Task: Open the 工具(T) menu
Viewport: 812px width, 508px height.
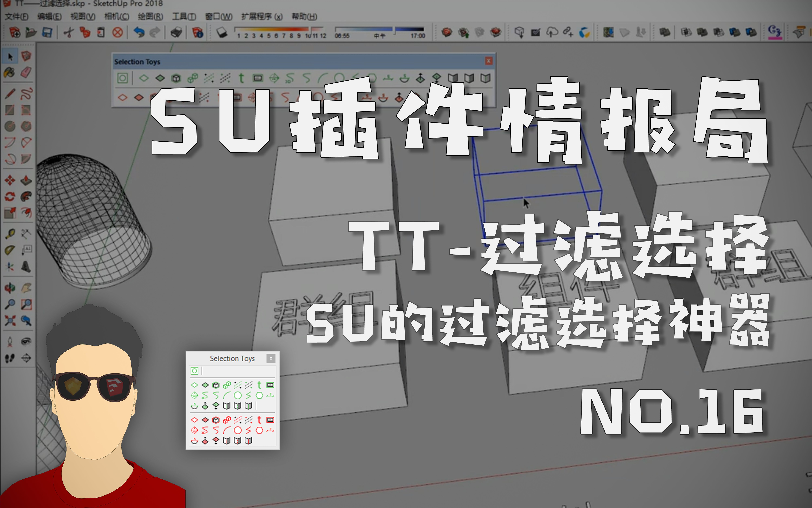Action: point(184,17)
